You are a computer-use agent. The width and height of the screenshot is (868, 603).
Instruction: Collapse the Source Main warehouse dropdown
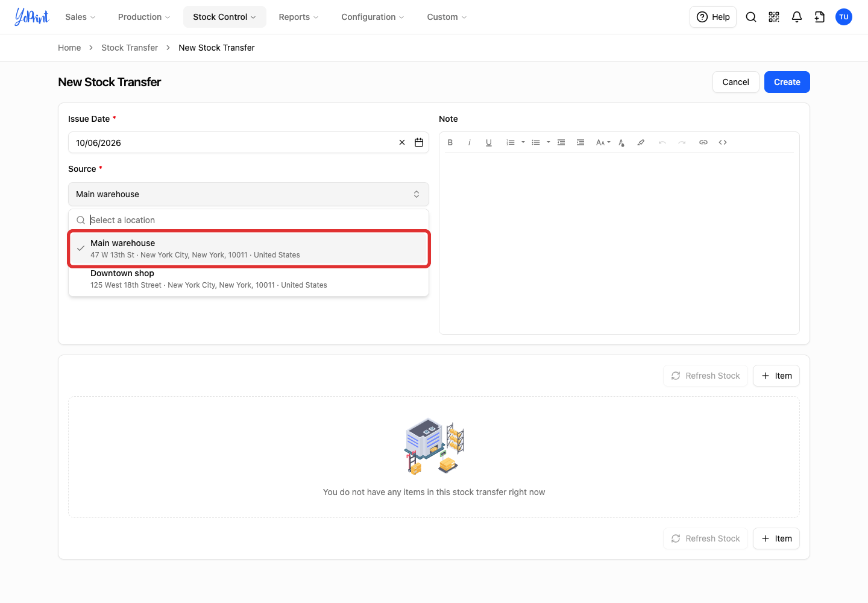(248, 194)
